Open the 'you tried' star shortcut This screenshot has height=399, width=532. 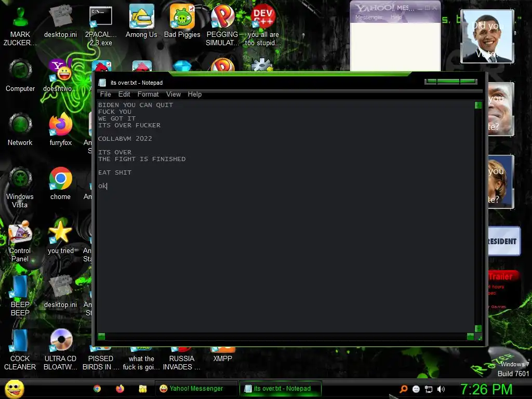tap(60, 238)
